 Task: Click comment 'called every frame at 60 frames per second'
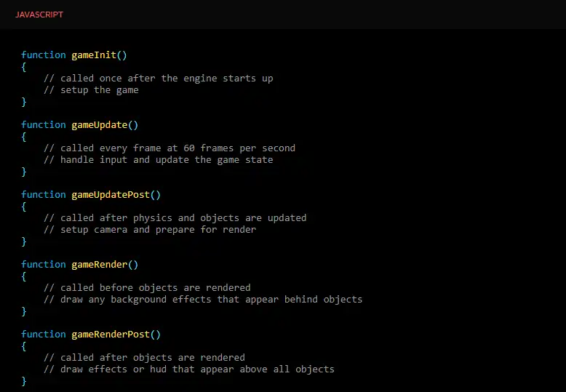click(x=170, y=148)
